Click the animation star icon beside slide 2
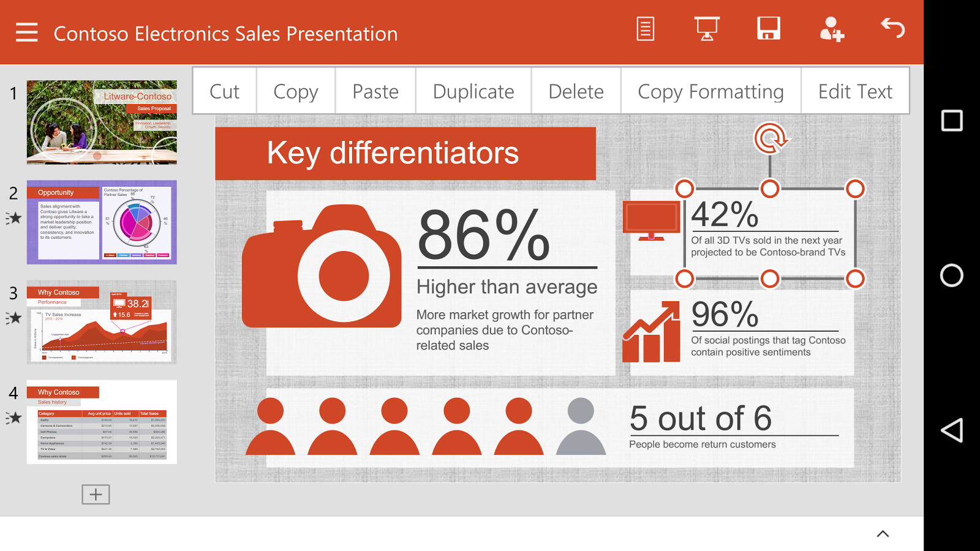Screen dimensions: 980x551 13,218
